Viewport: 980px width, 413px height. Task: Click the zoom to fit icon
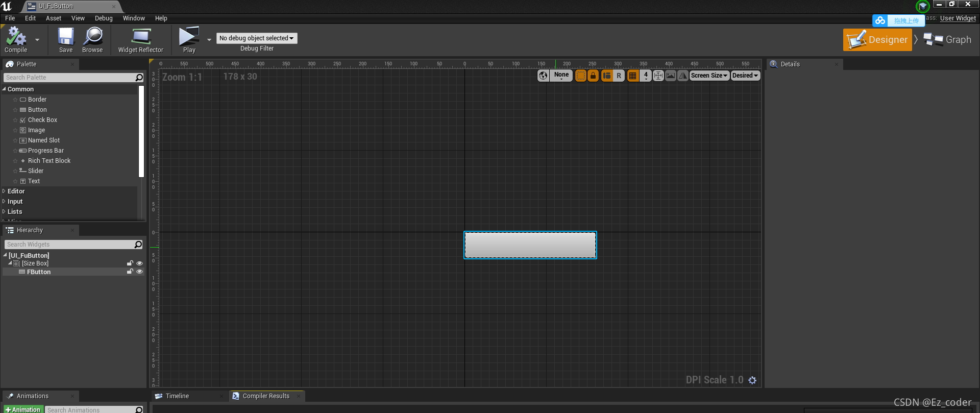point(658,76)
